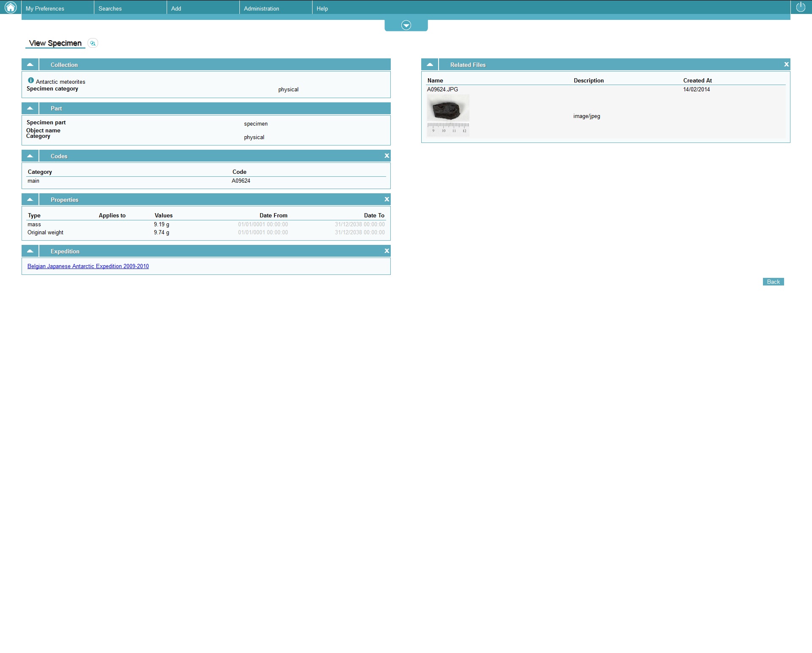The width and height of the screenshot is (812, 653).
Task: Expand the top drop-down arrow panel
Action: tap(406, 25)
